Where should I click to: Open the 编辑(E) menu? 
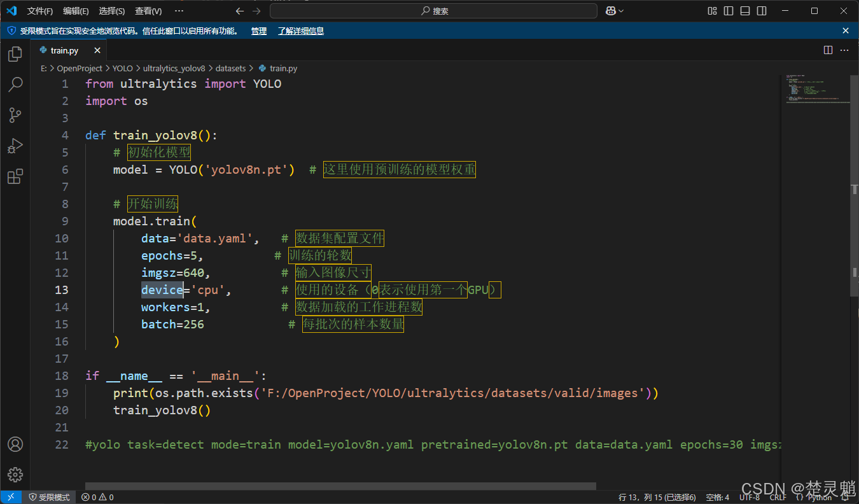tap(76, 11)
